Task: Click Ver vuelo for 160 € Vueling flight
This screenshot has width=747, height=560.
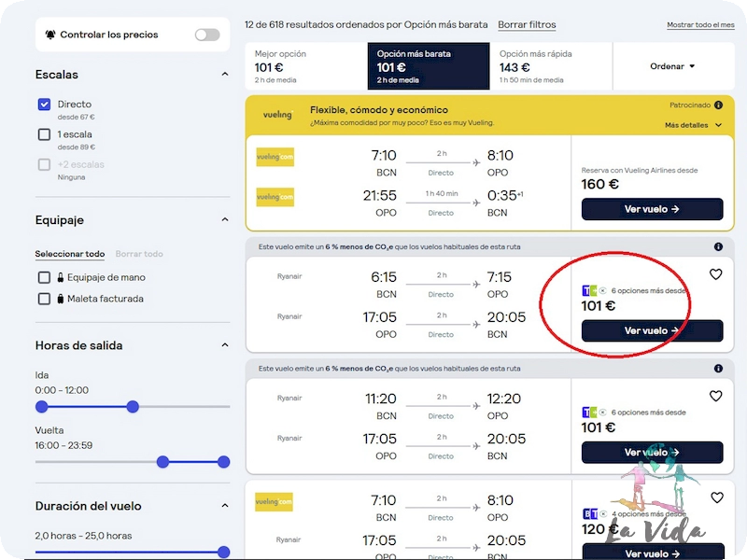Action: point(652,209)
